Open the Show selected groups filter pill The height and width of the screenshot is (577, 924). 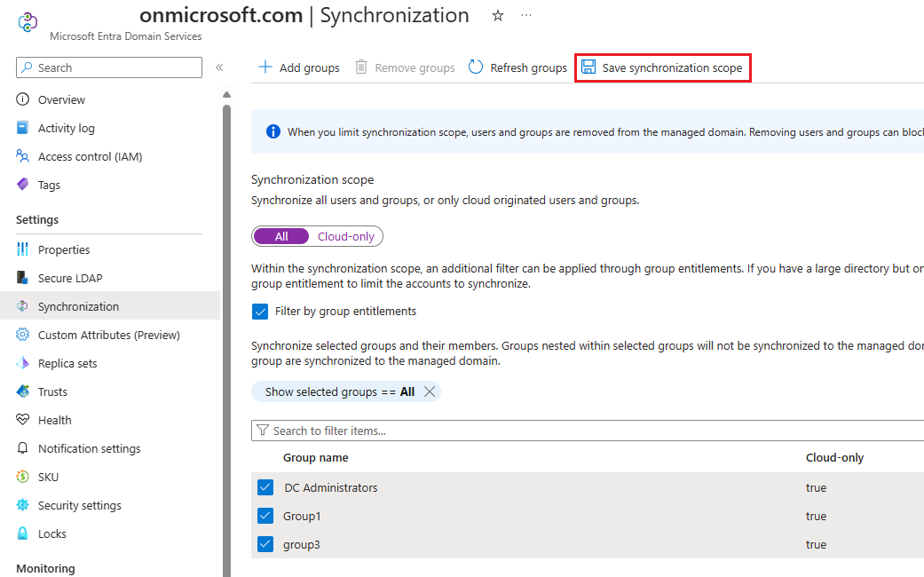(x=339, y=391)
